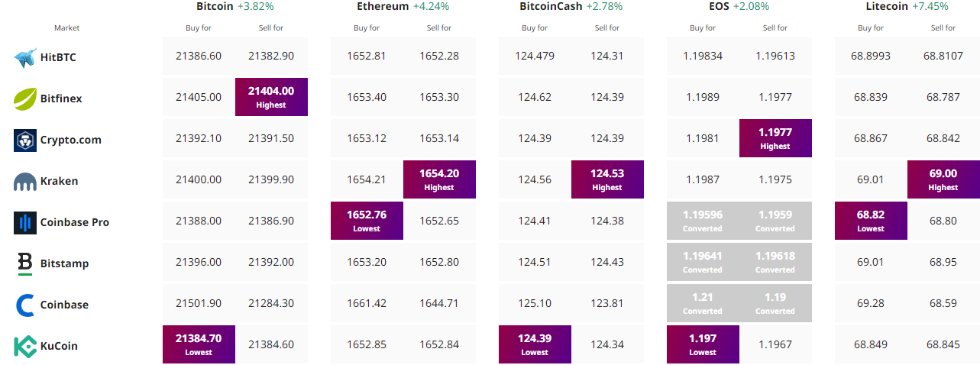Click the Kraken market name label
This screenshot has height=365, width=980.
click(x=60, y=181)
